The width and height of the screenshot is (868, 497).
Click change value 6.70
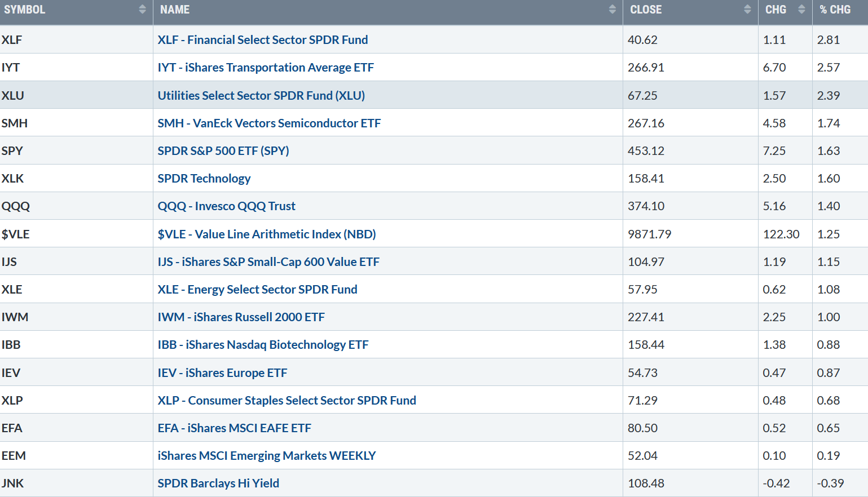(x=774, y=68)
